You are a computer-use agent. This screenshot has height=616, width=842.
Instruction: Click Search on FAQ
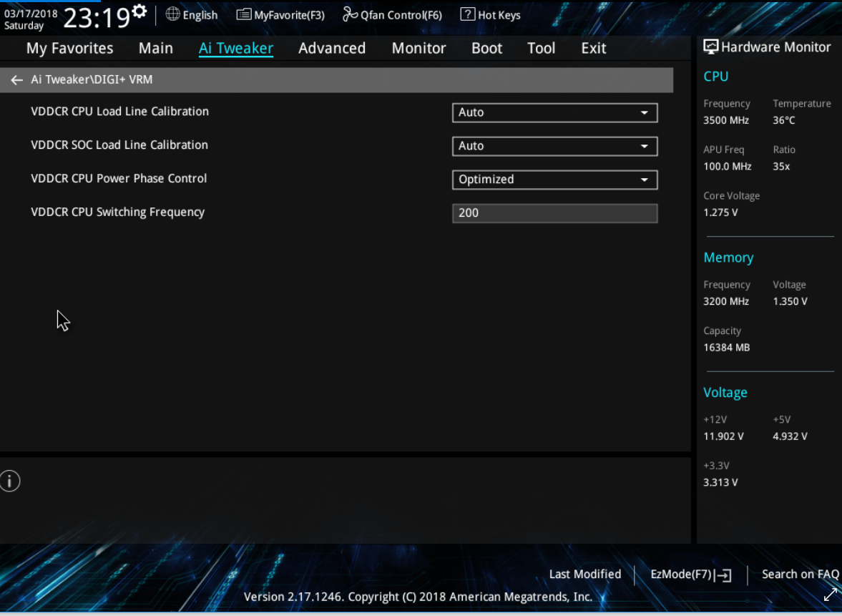point(800,574)
